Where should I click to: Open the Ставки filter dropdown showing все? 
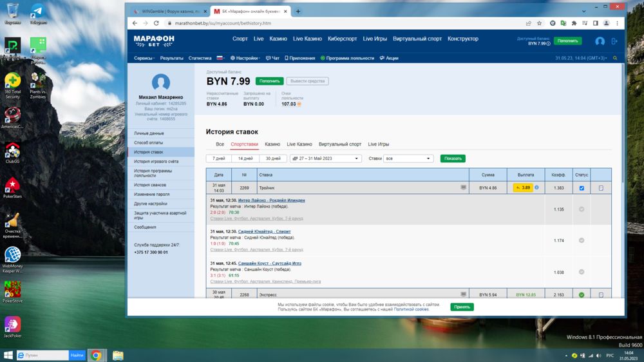(408, 158)
